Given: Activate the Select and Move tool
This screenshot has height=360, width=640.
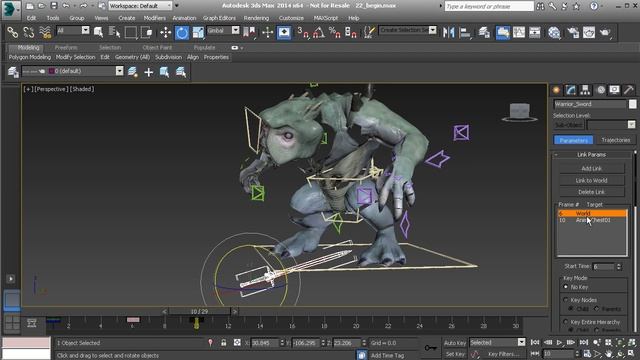Looking at the screenshot, I should (x=165, y=32).
